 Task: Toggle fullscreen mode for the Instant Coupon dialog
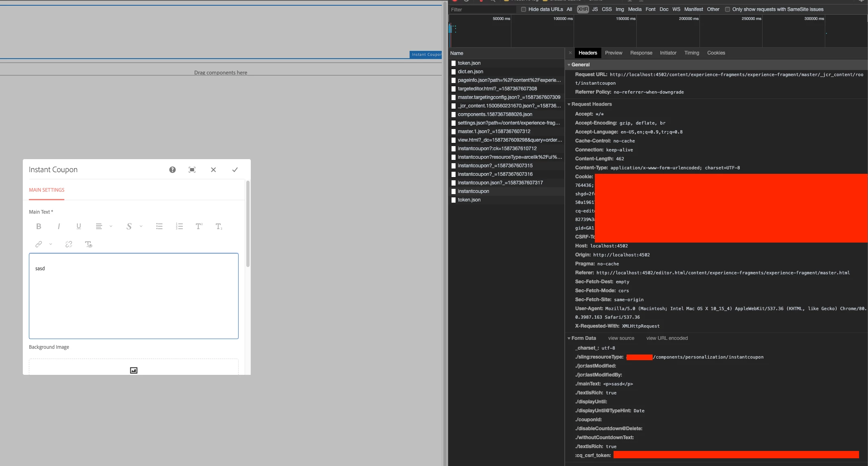pos(192,170)
